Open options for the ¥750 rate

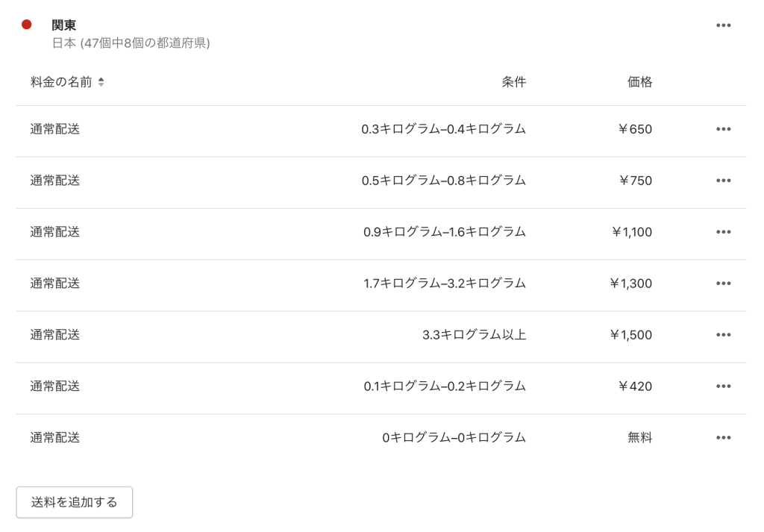click(723, 181)
